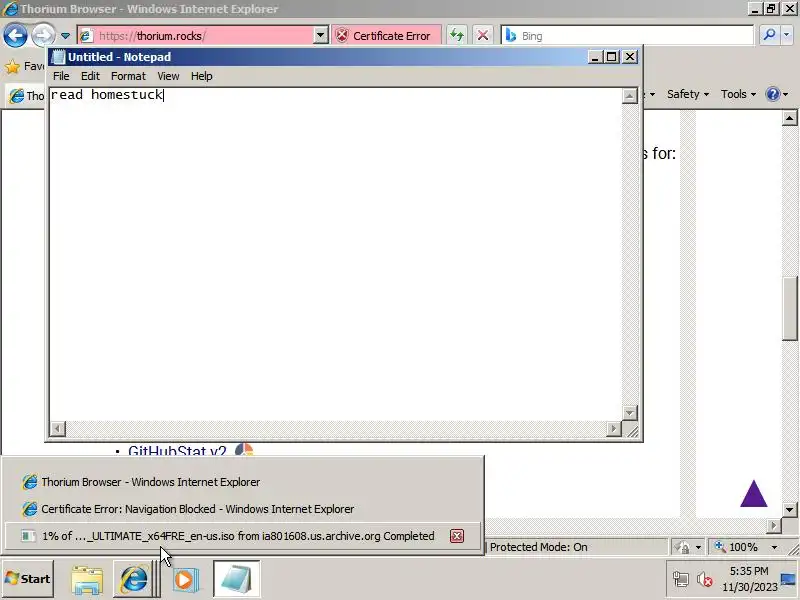View the Certificate Error details
Viewport: 800px width, 600px height.
386,36
